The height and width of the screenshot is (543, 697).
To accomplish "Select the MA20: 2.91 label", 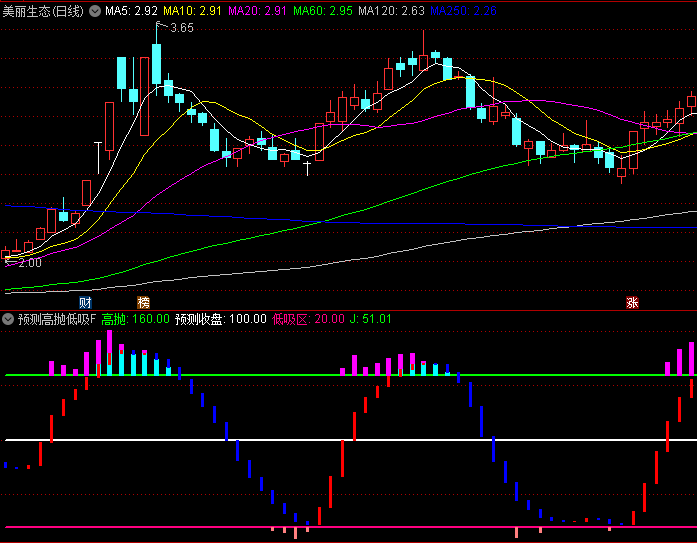I will click(x=257, y=11).
